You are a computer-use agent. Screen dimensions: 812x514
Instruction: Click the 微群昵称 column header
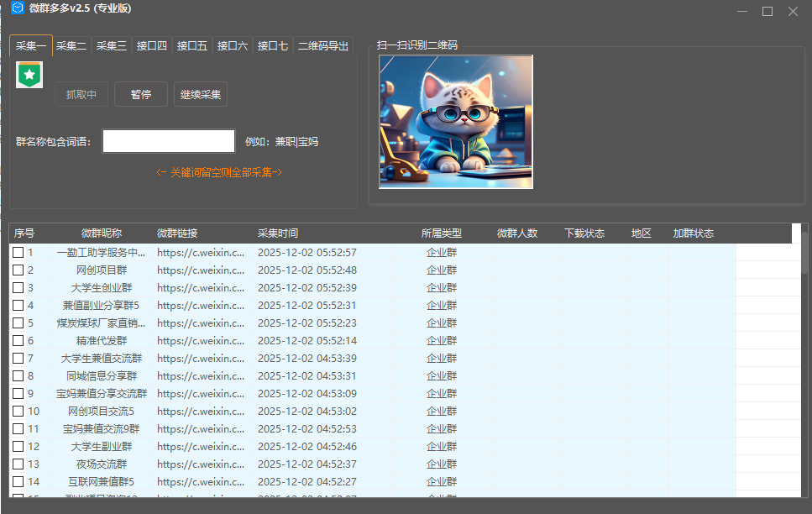click(x=102, y=233)
